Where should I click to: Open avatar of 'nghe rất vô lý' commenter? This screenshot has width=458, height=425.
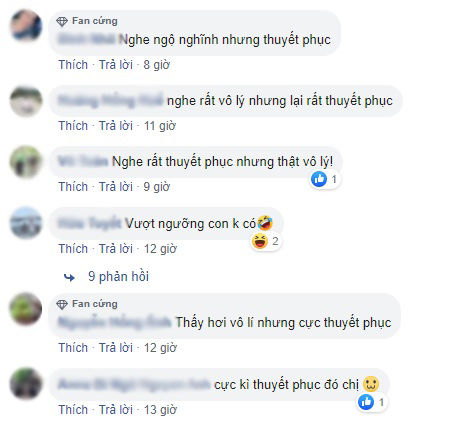[26, 102]
